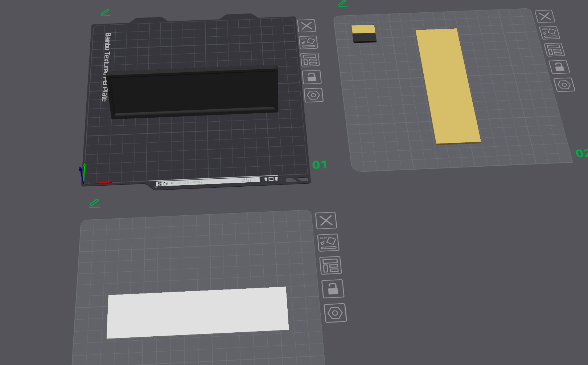Auto orient the white object's plate
This screenshot has width=588, height=365.
[x=328, y=243]
